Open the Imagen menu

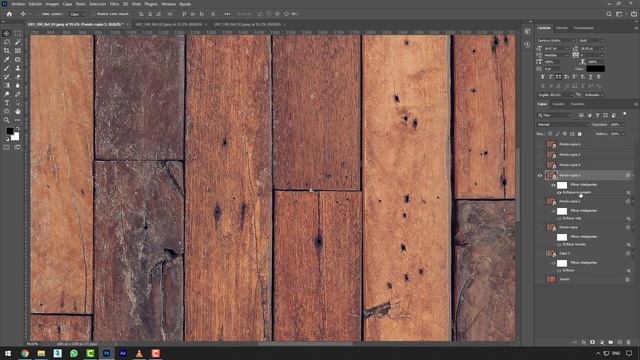pyautogui.click(x=52, y=4)
